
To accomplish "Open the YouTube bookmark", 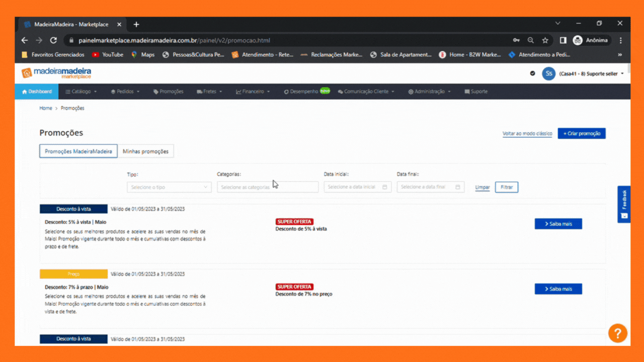I will click(x=108, y=55).
